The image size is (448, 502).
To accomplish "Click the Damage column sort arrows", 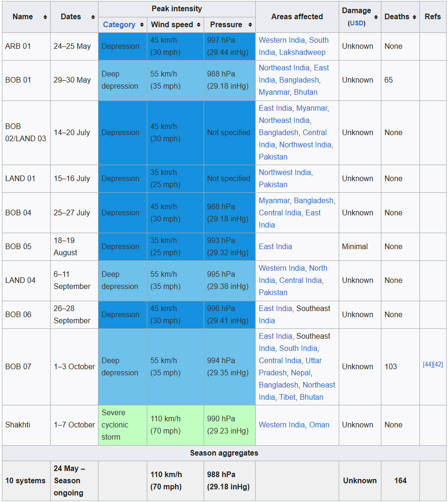I will (x=376, y=17).
